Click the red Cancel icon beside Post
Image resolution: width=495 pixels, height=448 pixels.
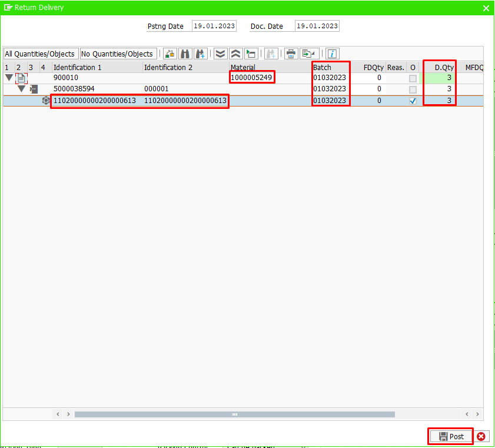[x=481, y=436]
